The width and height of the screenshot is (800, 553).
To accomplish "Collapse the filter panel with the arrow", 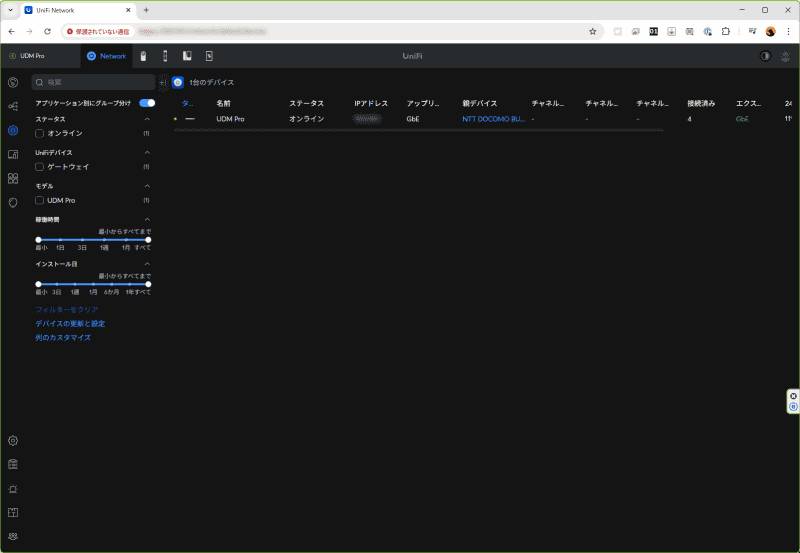I will click(x=163, y=82).
